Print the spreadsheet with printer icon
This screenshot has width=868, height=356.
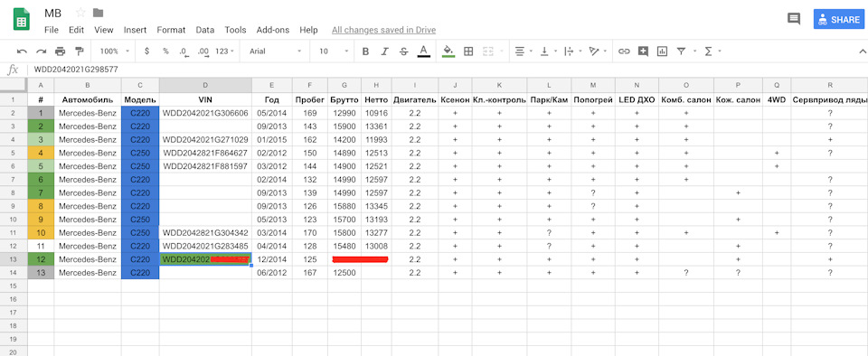pyautogui.click(x=60, y=52)
